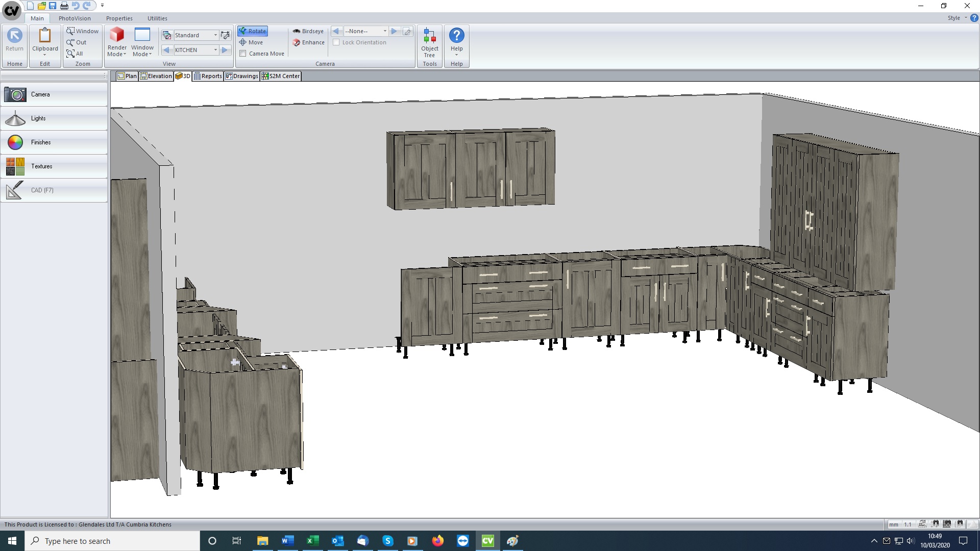Expand the Standard view dropdown
The width and height of the screenshot is (980, 551).
(215, 35)
